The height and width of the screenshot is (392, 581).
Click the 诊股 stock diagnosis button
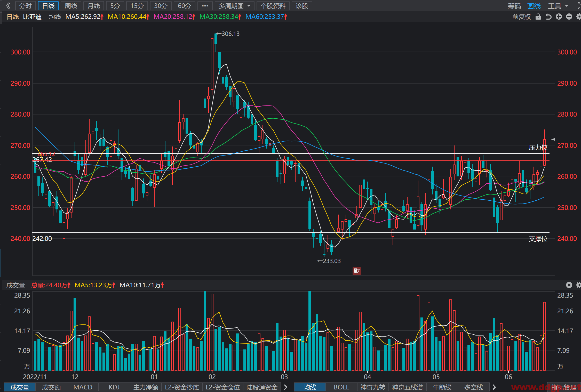[x=302, y=6]
